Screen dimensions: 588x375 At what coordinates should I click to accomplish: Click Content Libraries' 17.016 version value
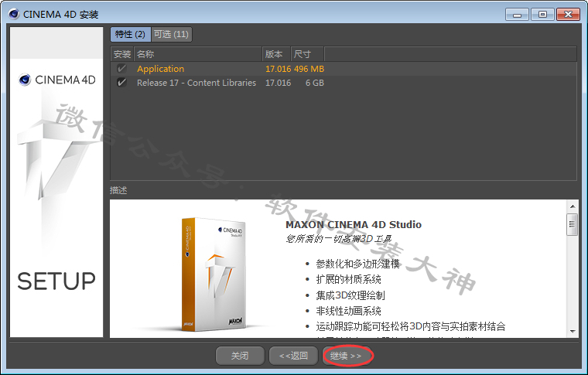click(279, 83)
